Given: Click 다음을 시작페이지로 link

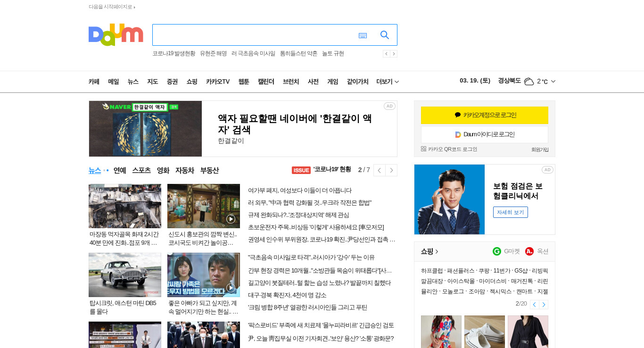Looking at the screenshot, I should [x=112, y=7].
